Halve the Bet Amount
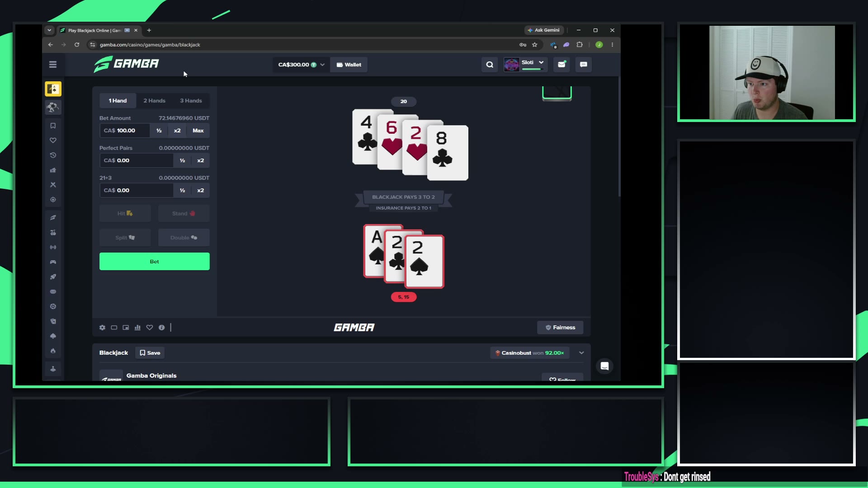The height and width of the screenshot is (488, 868). (x=159, y=131)
